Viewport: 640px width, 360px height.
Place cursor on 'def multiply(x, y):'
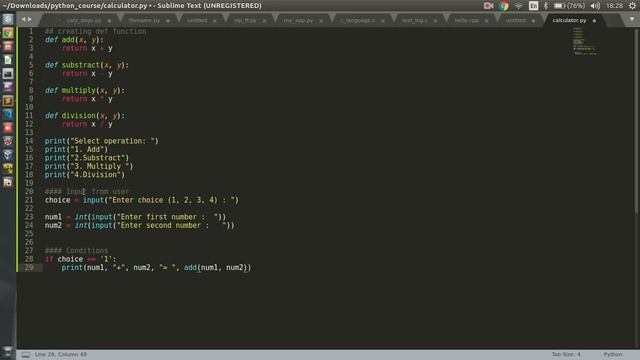coord(85,91)
